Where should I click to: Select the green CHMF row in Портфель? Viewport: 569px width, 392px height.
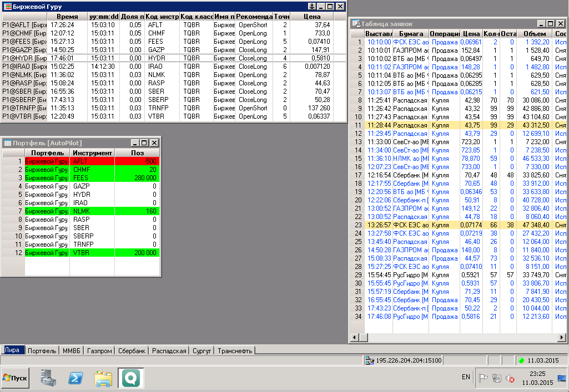point(80,170)
